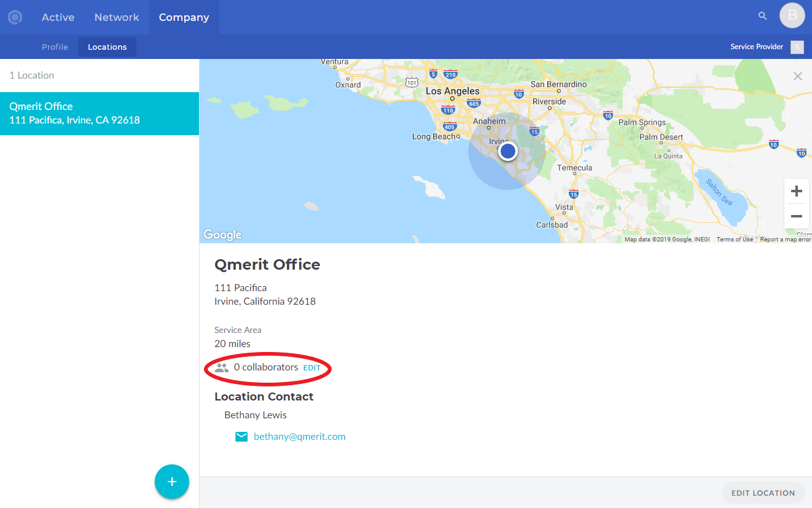
Task: Click the Location Contact heading
Action: tap(264, 397)
